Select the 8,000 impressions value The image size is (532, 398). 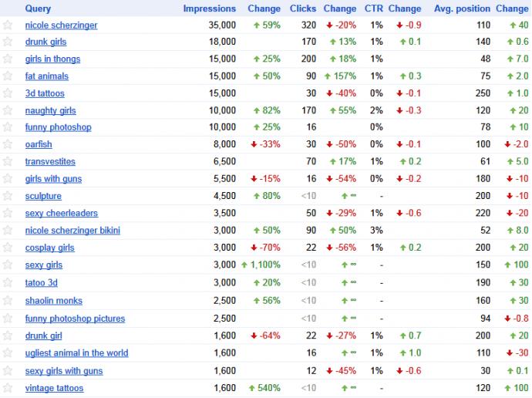coord(224,144)
